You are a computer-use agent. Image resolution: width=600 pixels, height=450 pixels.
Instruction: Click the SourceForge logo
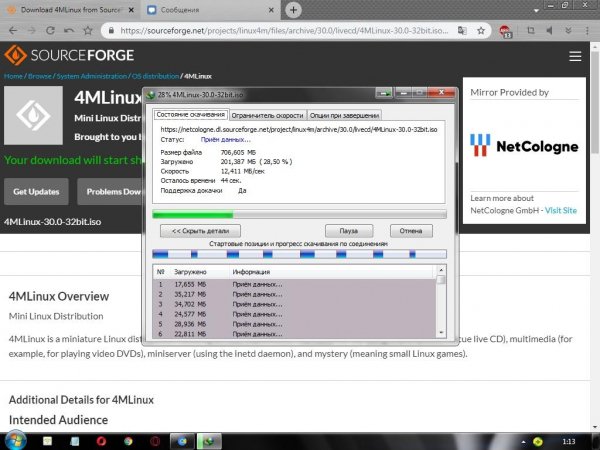pos(69,55)
